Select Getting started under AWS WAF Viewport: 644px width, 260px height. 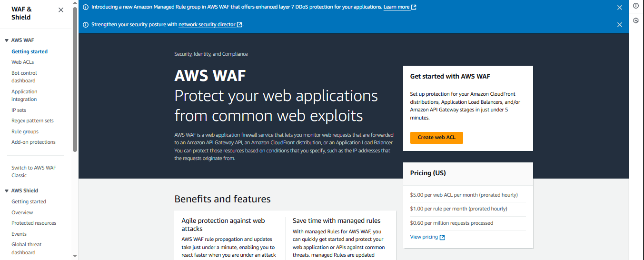[x=30, y=51]
